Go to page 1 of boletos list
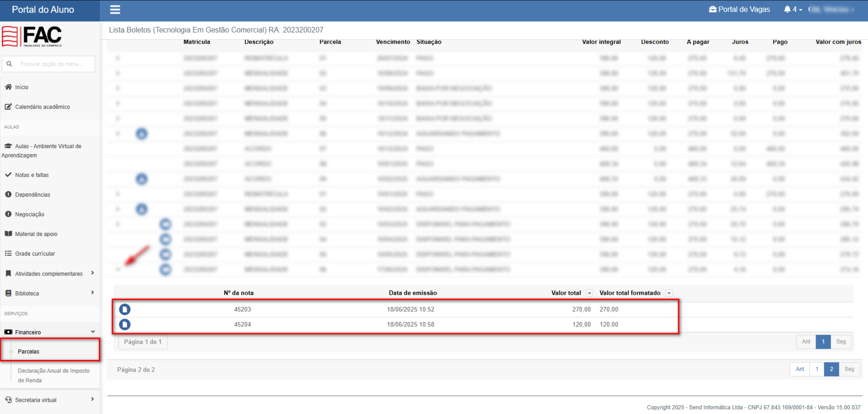The width and height of the screenshot is (868, 414). [x=817, y=369]
